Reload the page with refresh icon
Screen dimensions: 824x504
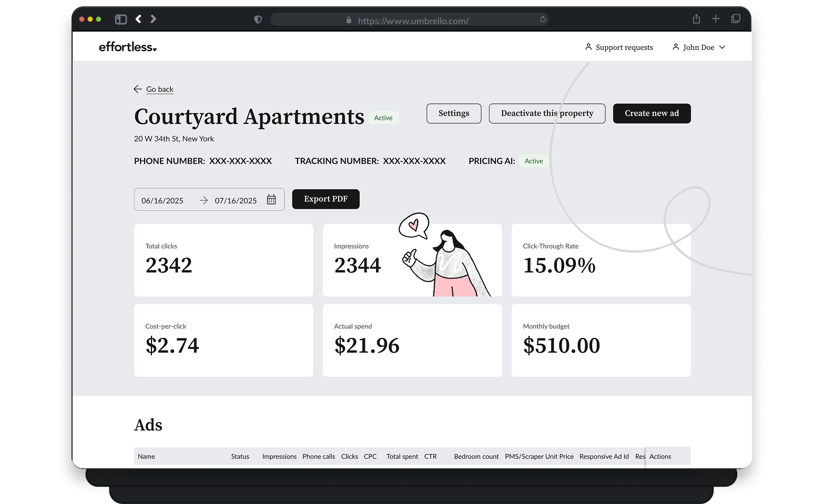[x=543, y=19]
